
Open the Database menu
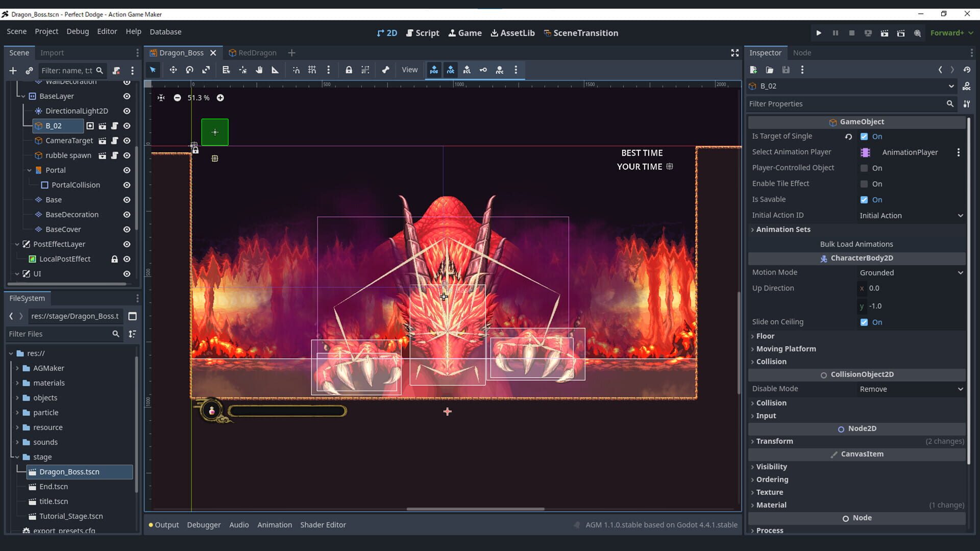pos(165,31)
